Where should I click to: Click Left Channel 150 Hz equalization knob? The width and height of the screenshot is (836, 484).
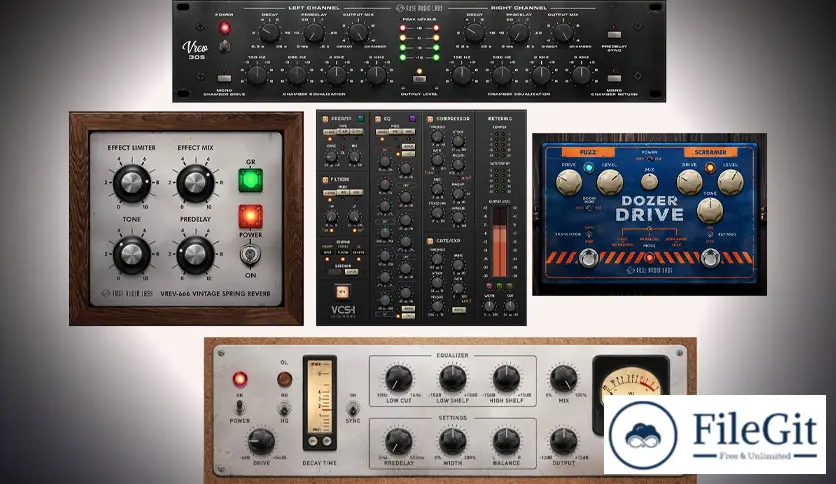(x=256, y=75)
